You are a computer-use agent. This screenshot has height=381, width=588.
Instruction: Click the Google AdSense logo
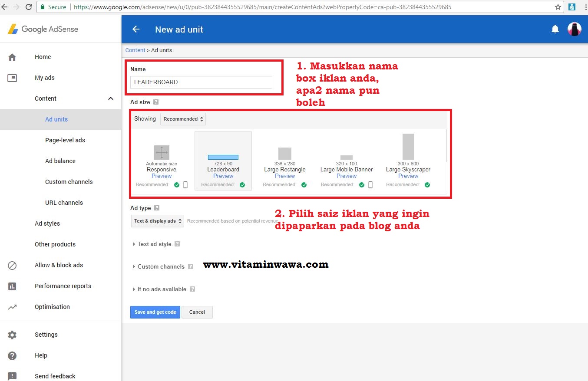tap(43, 29)
